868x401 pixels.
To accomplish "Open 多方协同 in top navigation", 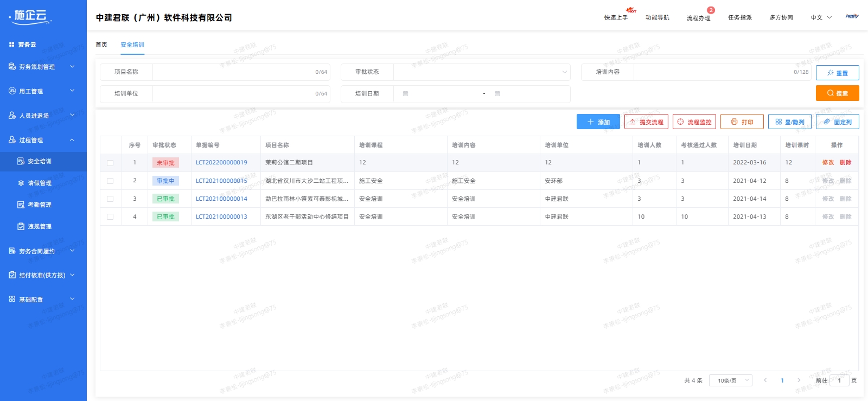I will (781, 17).
